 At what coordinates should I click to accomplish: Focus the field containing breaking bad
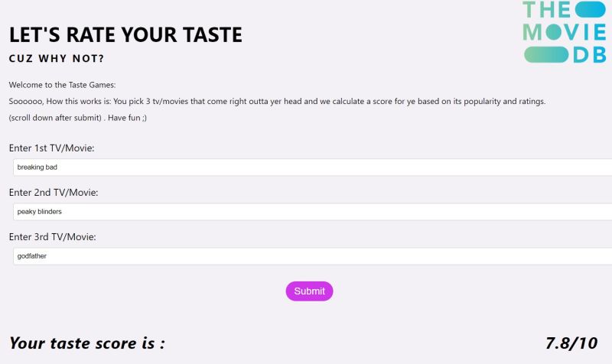click(312, 167)
